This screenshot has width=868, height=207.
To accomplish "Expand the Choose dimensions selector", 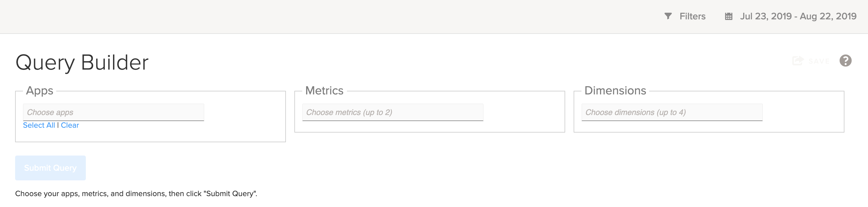I will pos(672,112).
